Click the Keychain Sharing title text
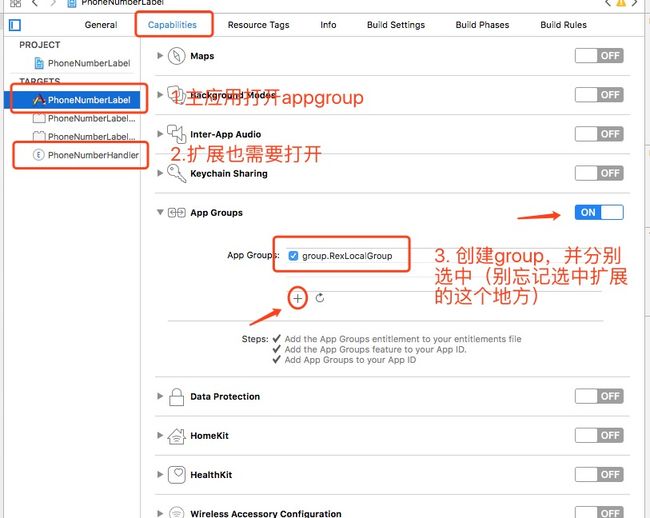Viewport: 650px width, 518px height. click(229, 173)
